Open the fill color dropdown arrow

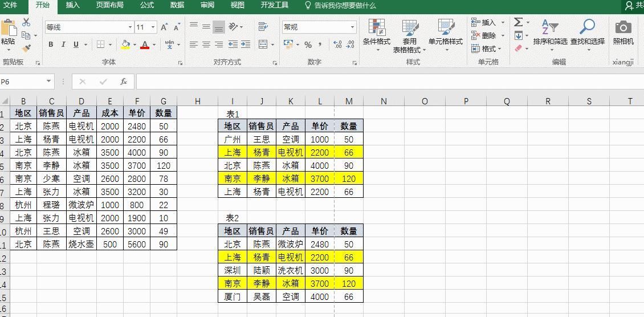click(134, 45)
